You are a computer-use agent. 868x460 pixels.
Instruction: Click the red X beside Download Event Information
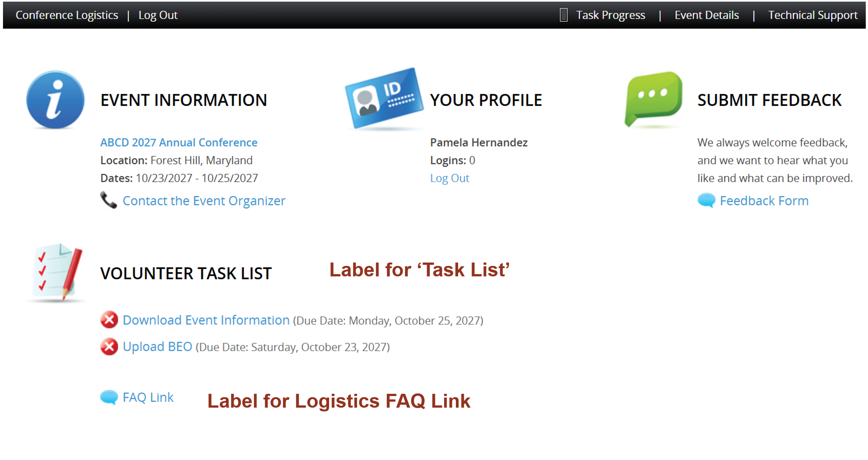[x=109, y=320]
